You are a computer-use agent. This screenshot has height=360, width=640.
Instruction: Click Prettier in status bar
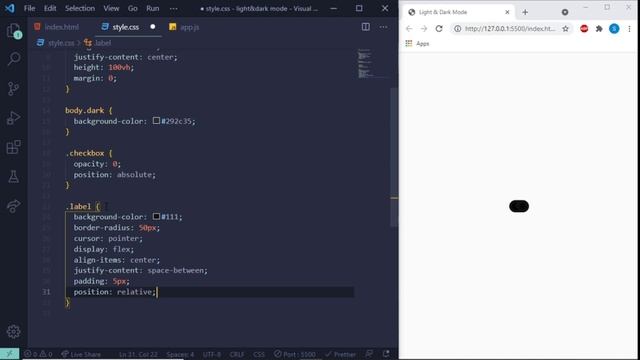point(340,354)
